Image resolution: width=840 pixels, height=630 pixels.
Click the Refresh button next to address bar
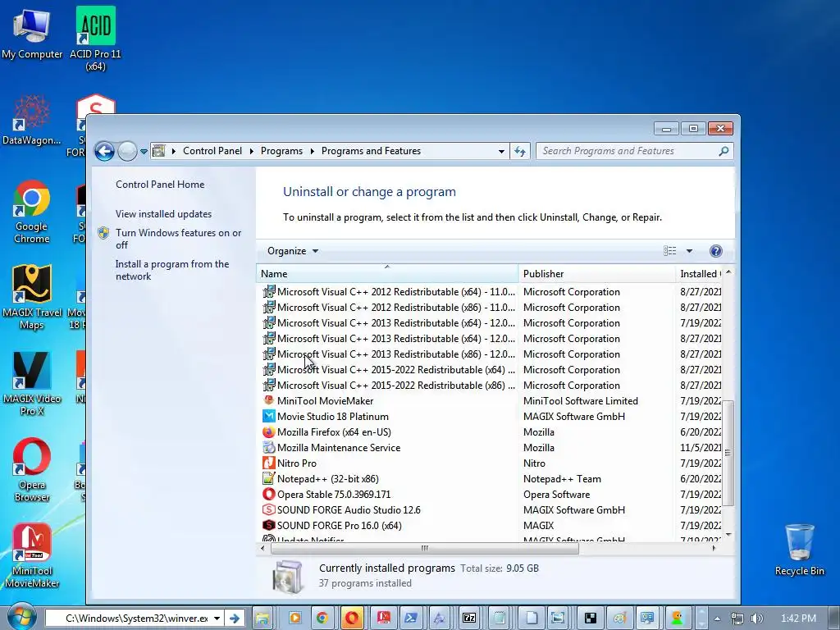coord(520,151)
